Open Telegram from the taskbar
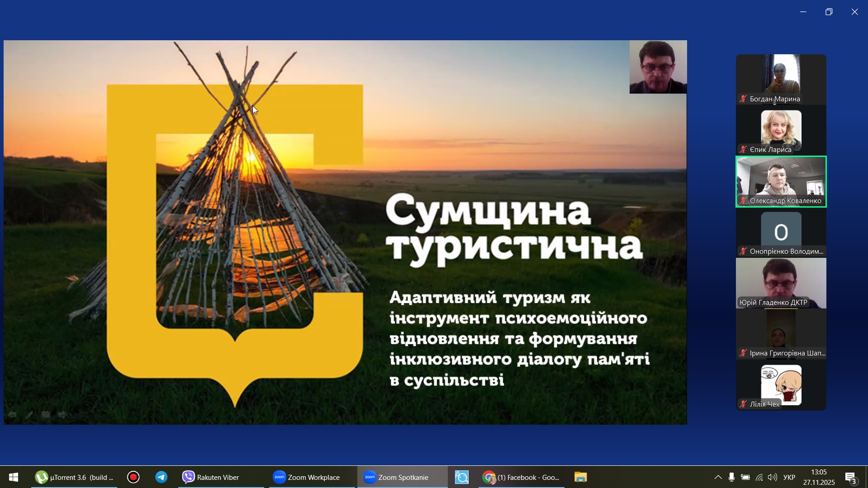Image resolution: width=868 pixels, height=488 pixels. [x=161, y=477]
